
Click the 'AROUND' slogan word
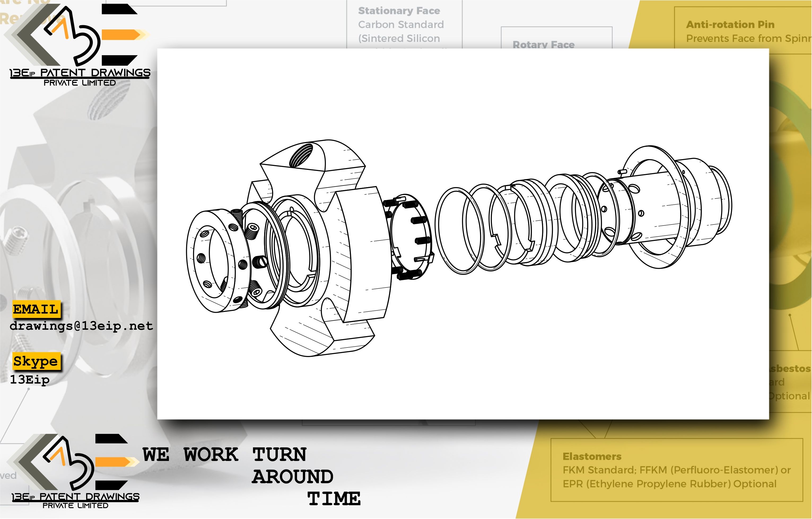pyautogui.click(x=293, y=477)
